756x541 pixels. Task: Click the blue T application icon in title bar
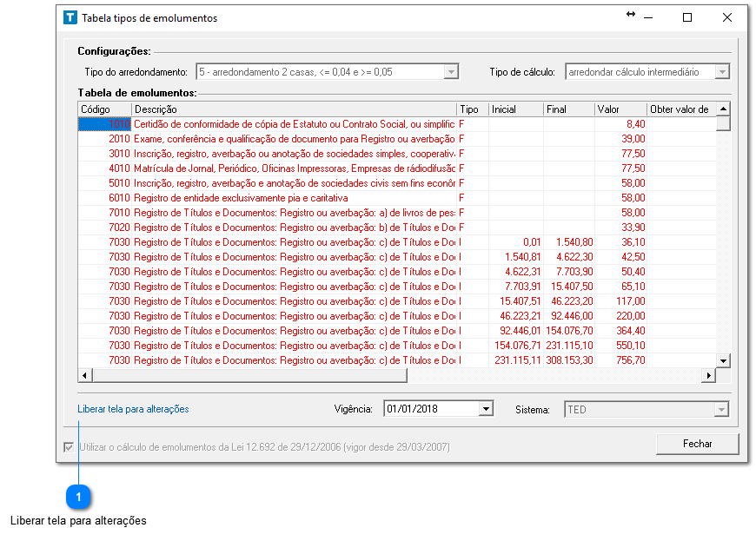click(x=70, y=18)
